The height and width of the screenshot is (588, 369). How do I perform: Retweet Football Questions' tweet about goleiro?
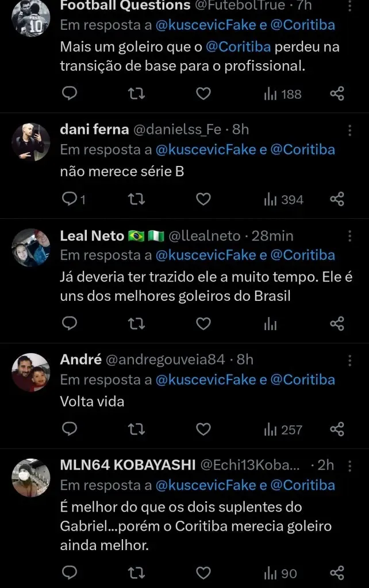click(136, 94)
